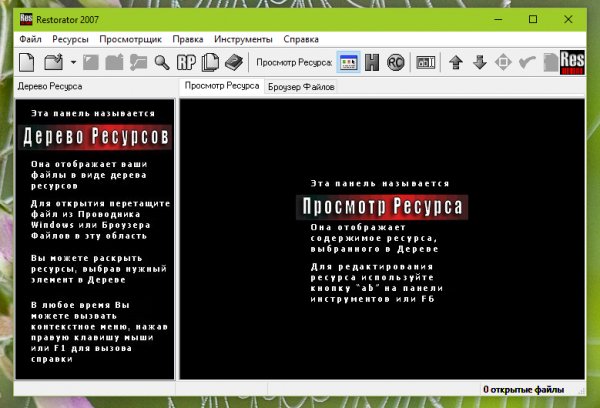This screenshot has width=600, height=408.
Task: Click the Move Down arrow icon
Action: 479,62
